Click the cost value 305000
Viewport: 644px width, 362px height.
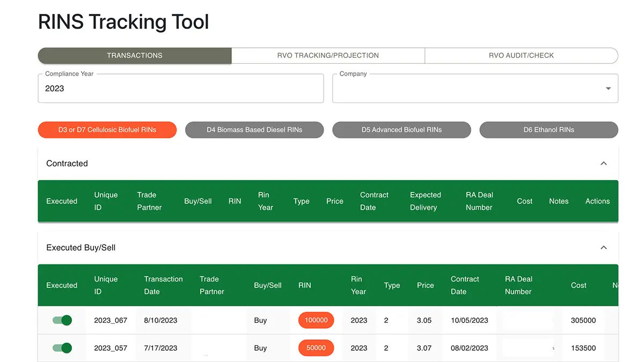583,320
